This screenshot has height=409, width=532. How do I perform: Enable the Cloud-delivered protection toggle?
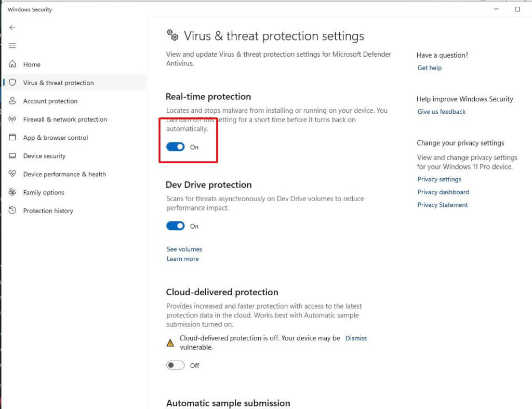point(176,365)
